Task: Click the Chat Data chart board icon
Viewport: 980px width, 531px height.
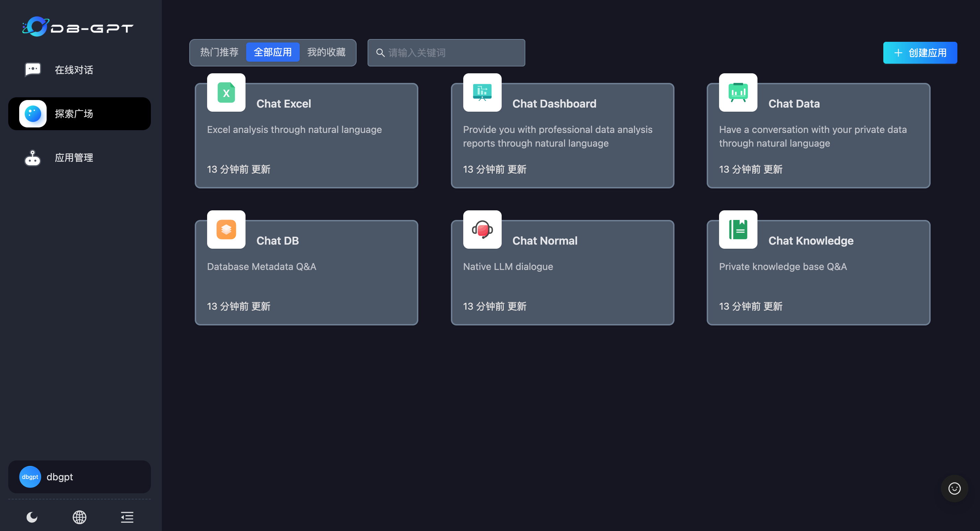Action: (x=738, y=93)
